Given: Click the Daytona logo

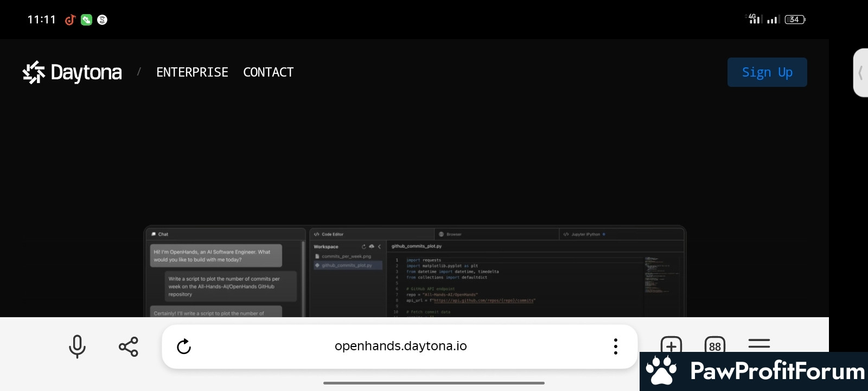Looking at the screenshot, I should 72,72.
